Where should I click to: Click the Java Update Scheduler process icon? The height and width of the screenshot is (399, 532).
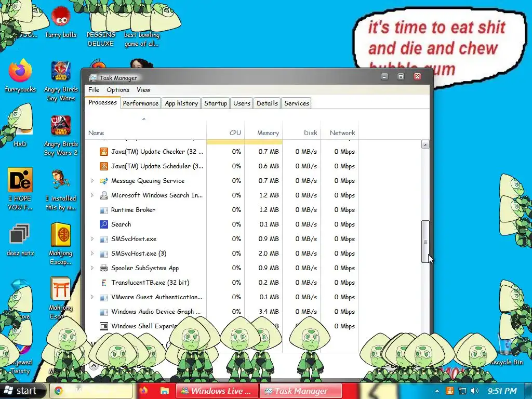pyautogui.click(x=103, y=166)
